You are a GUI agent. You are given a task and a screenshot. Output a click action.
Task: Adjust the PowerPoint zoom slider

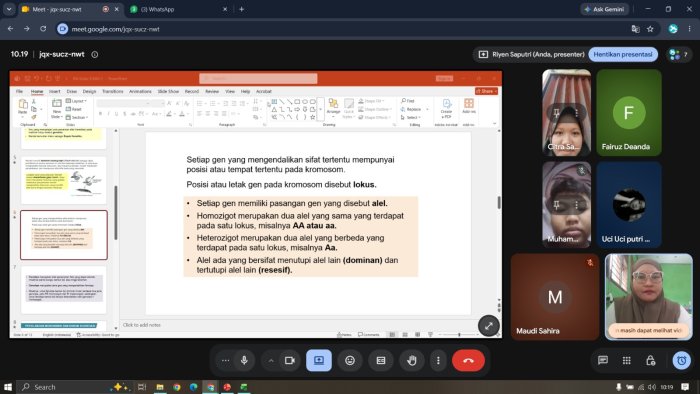tap(459, 334)
